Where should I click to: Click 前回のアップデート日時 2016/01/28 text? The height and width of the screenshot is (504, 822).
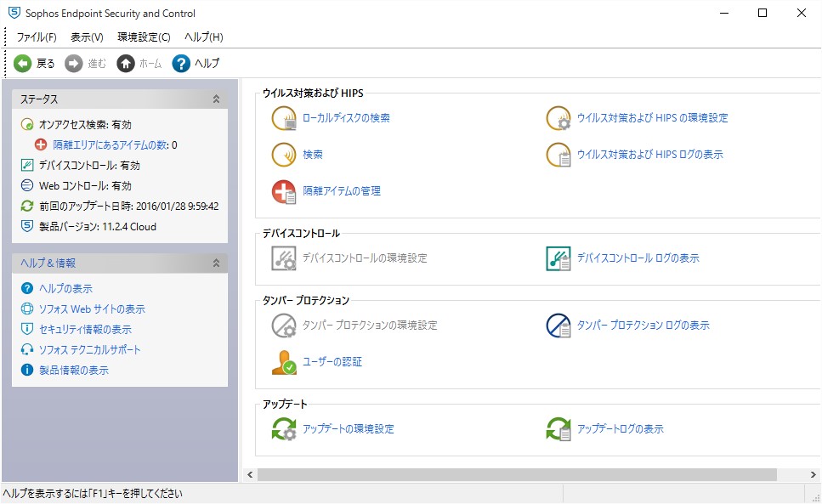pos(129,206)
